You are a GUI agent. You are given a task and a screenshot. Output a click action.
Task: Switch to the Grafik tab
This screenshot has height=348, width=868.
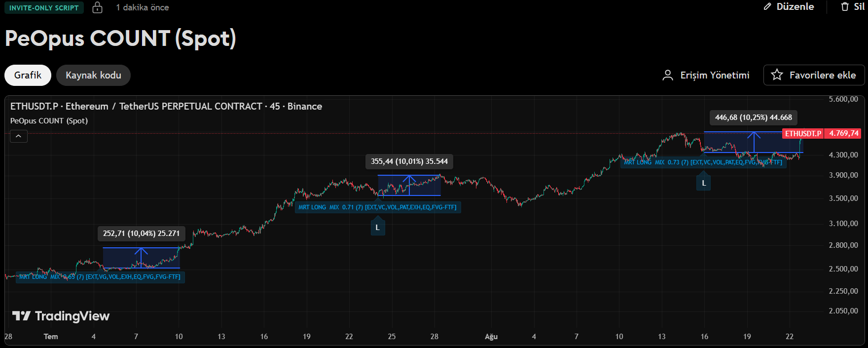coord(28,75)
